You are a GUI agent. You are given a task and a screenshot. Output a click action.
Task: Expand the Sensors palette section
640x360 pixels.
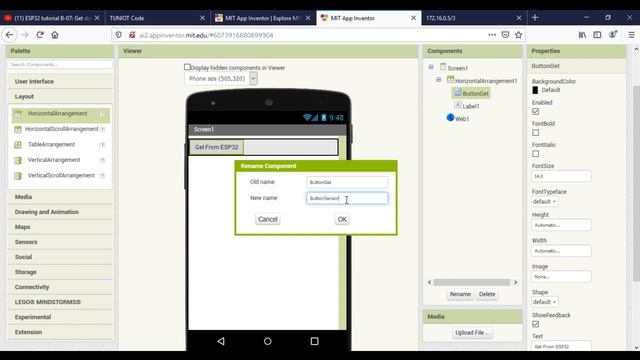(60, 242)
